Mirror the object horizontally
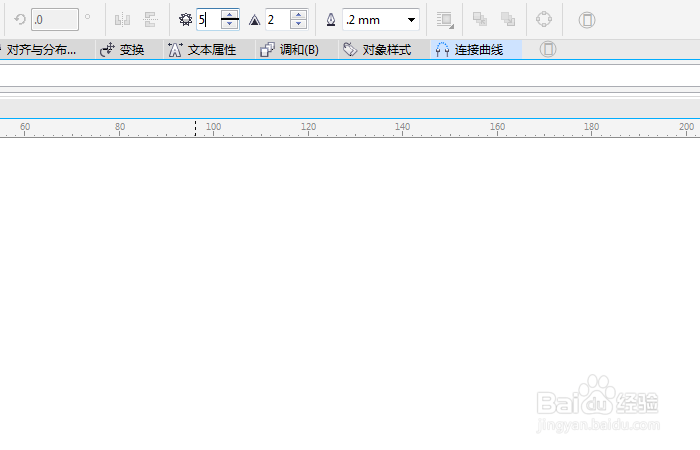700x450 pixels. (122, 20)
